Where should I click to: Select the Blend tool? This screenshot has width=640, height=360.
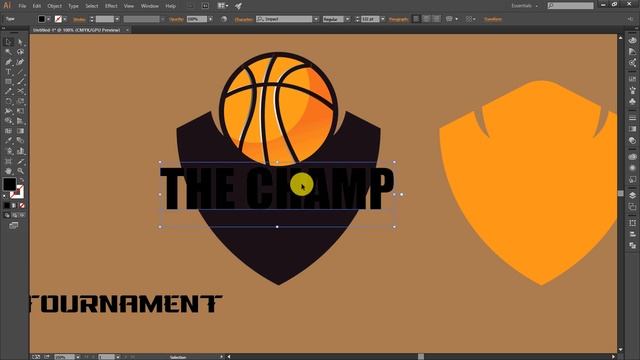coord(20,141)
